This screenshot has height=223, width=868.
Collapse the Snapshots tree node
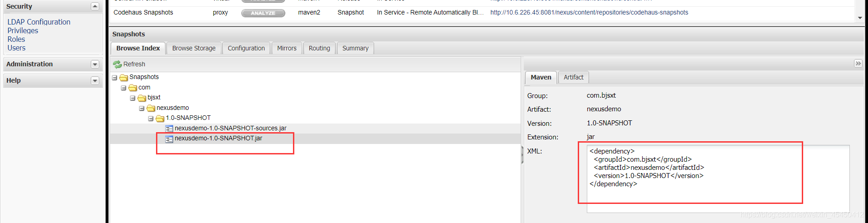(x=115, y=78)
